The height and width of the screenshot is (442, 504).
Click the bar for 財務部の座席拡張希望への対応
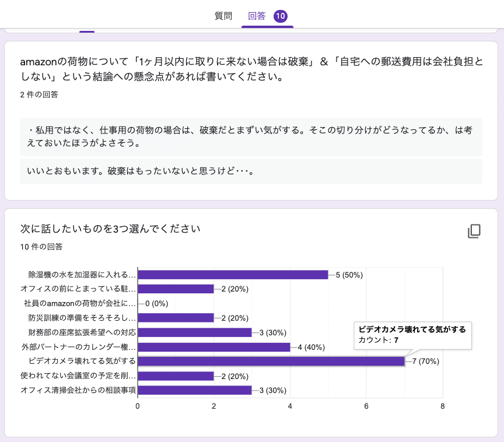coord(192,332)
